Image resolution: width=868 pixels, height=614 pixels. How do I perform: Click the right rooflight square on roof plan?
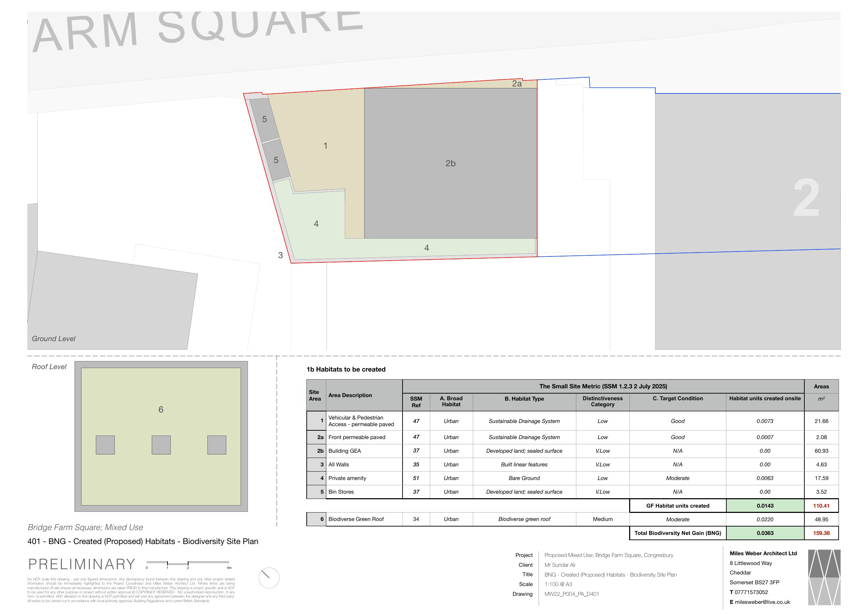point(216,445)
